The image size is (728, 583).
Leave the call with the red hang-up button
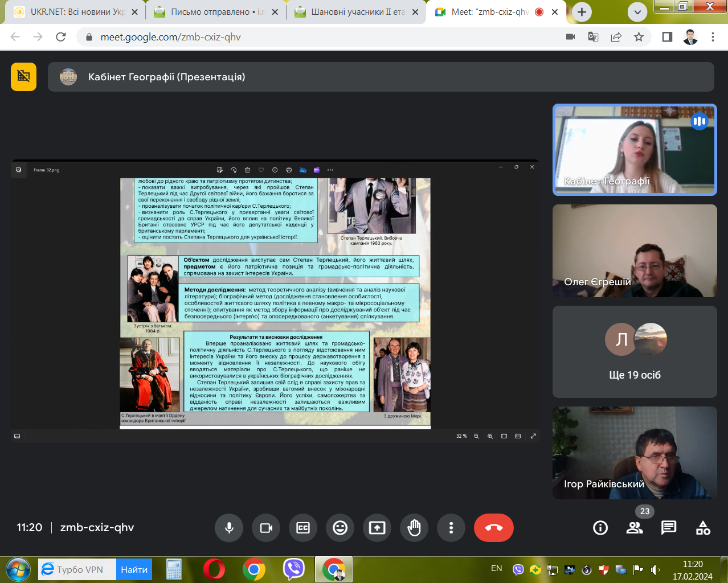coord(493,528)
